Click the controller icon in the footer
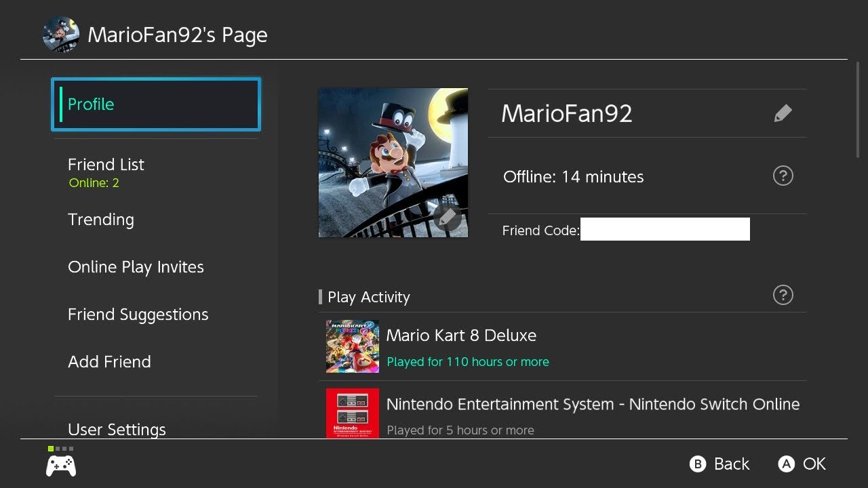The width and height of the screenshot is (868, 488). pyautogui.click(x=61, y=465)
